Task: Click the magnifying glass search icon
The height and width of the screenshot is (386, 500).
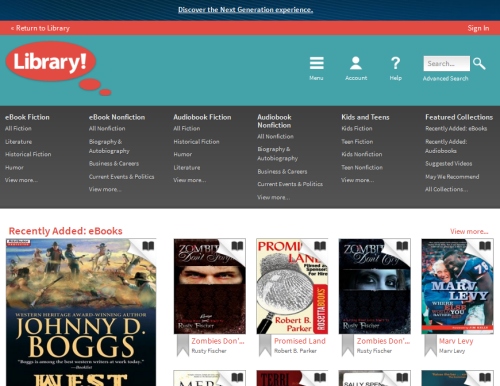Action: (479, 63)
